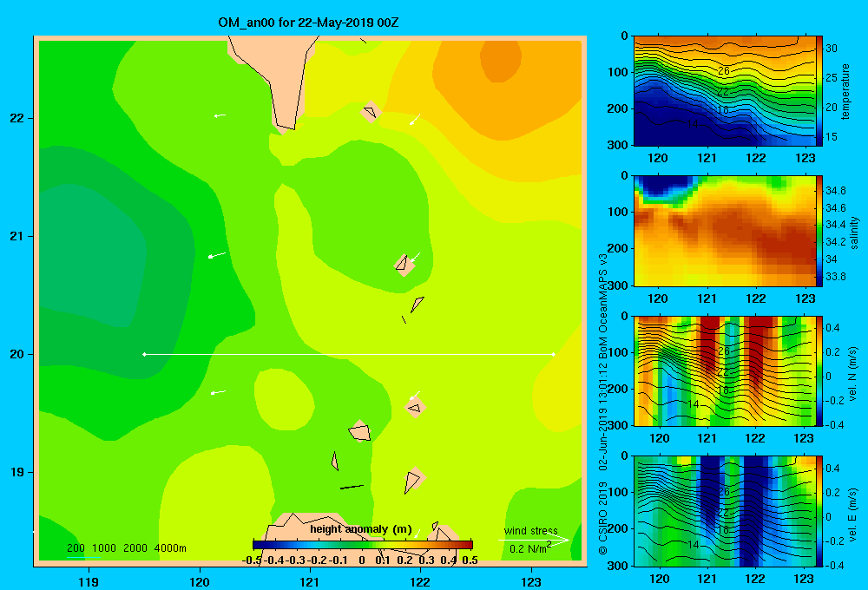The width and height of the screenshot is (868, 590).
Task: Open the northward velocity section plot
Action: tap(724, 370)
